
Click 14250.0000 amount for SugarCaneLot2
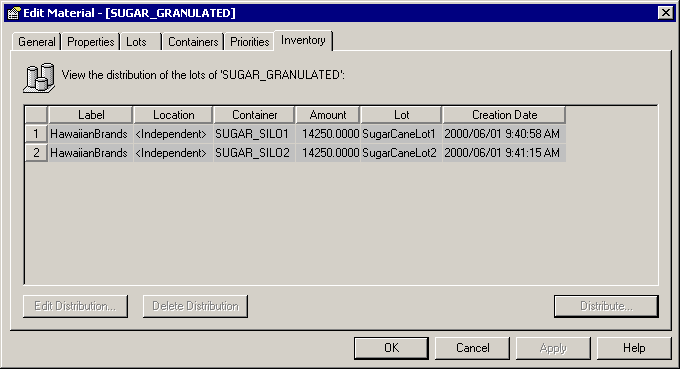[x=328, y=153]
